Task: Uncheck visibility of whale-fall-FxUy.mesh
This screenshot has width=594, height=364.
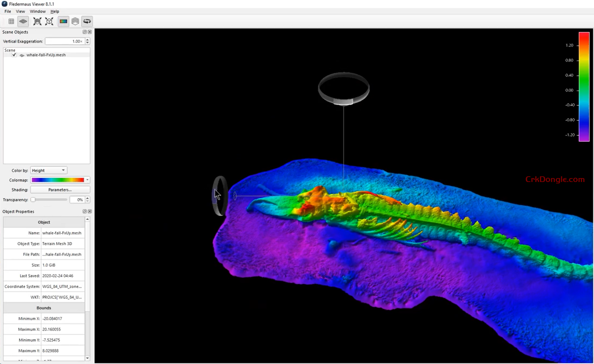Action: pos(14,55)
